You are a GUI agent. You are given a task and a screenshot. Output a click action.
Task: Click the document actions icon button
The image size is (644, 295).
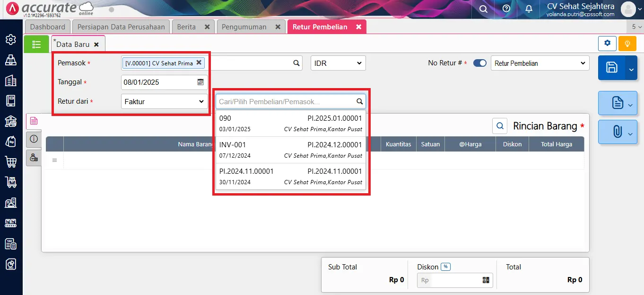tap(618, 103)
